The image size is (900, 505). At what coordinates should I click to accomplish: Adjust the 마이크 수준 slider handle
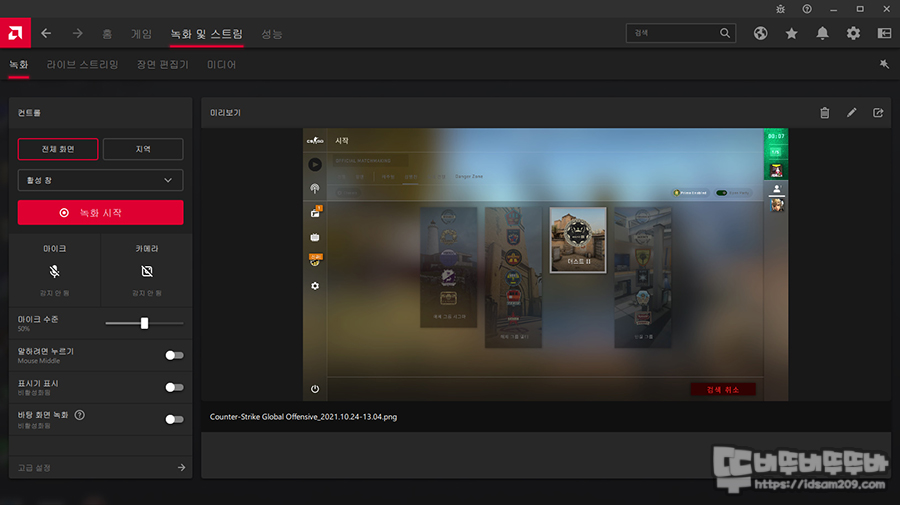145,324
